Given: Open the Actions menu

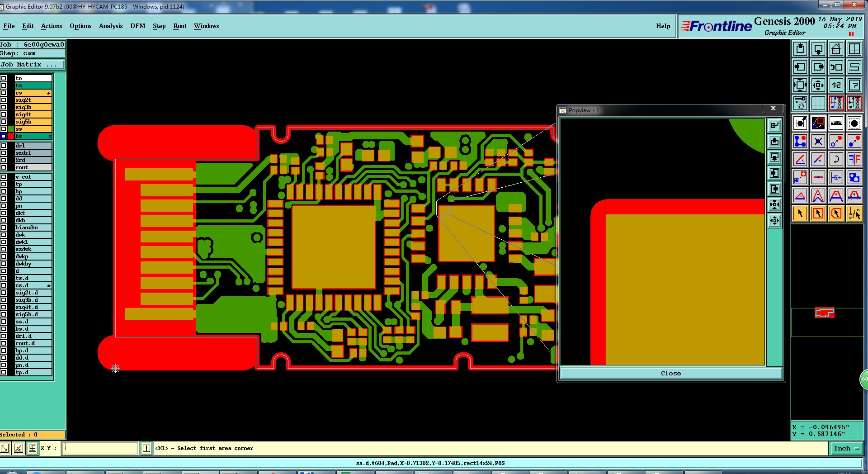Looking at the screenshot, I should pos(52,26).
